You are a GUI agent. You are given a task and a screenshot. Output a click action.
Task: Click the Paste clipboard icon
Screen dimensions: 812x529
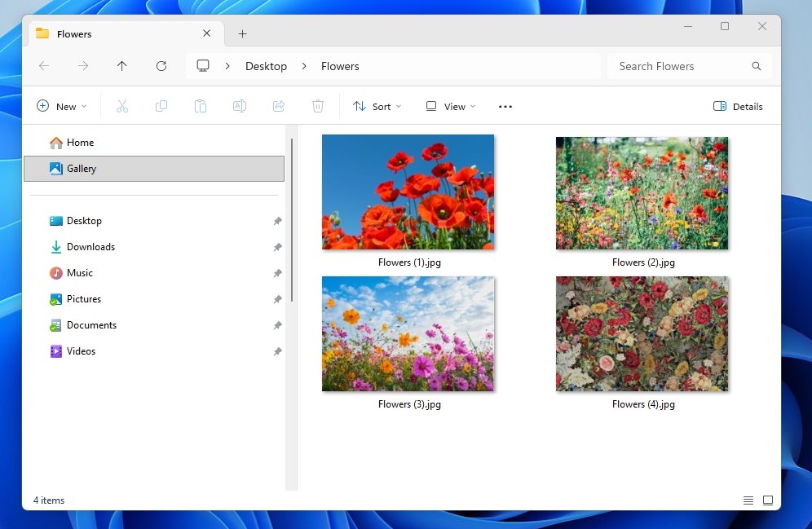tap(201, 106)
